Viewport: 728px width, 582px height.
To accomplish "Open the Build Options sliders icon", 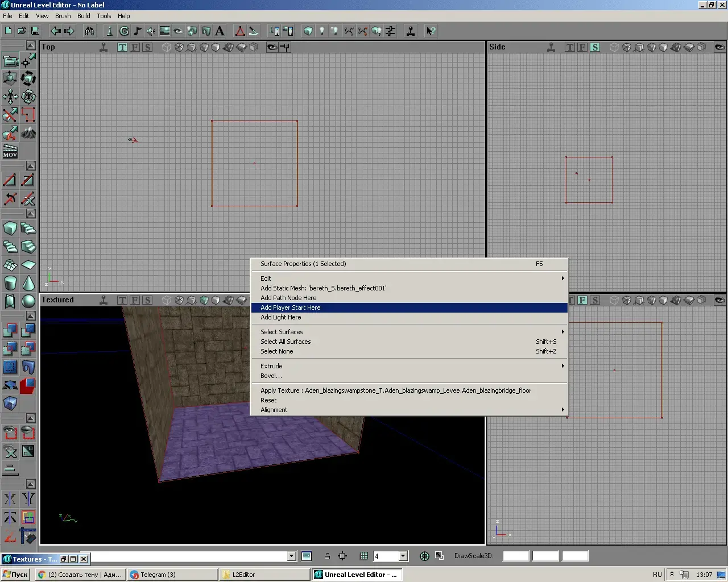I will coord(390,31).
